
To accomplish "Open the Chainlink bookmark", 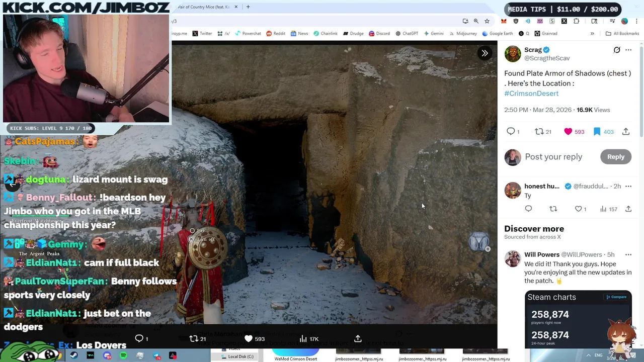I will pos(325,34).
